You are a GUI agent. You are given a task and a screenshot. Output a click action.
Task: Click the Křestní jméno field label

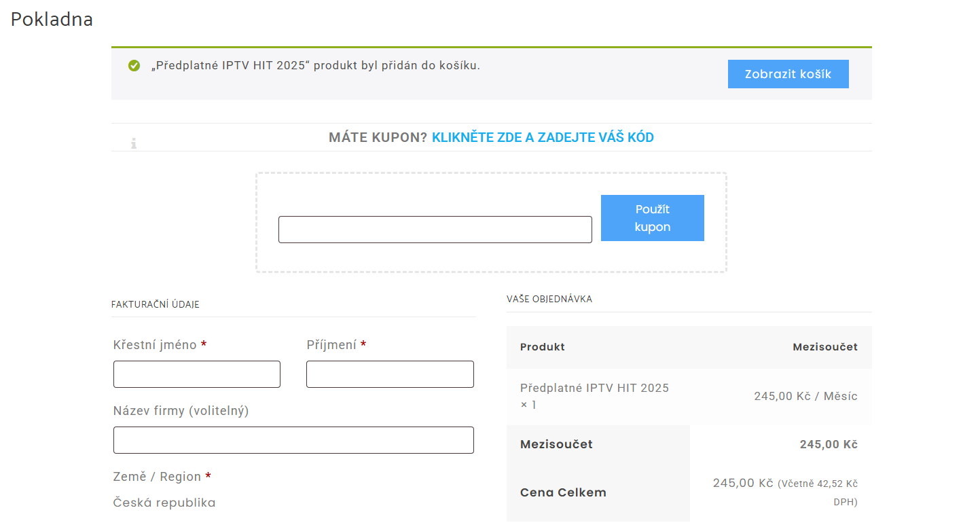click(155, 345)
